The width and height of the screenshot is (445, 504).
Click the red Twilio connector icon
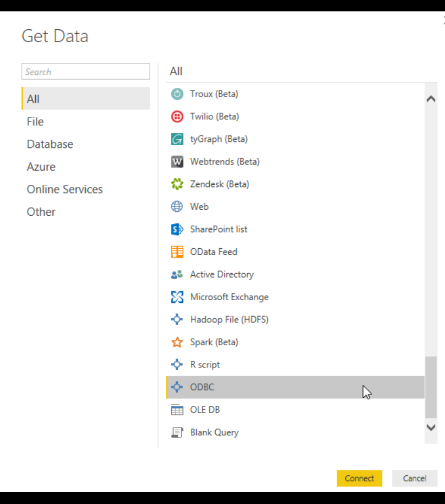pos(177,117)
